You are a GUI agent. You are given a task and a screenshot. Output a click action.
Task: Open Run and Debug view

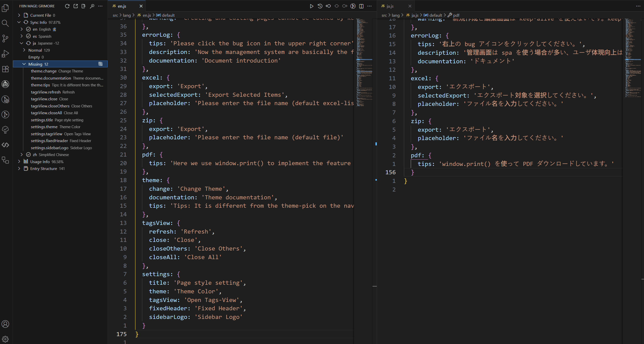5,54
